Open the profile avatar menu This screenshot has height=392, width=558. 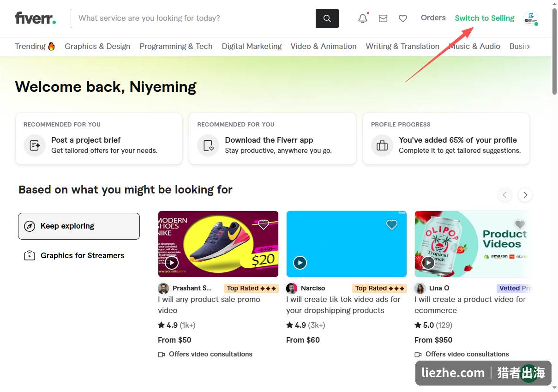pos(531,18)
